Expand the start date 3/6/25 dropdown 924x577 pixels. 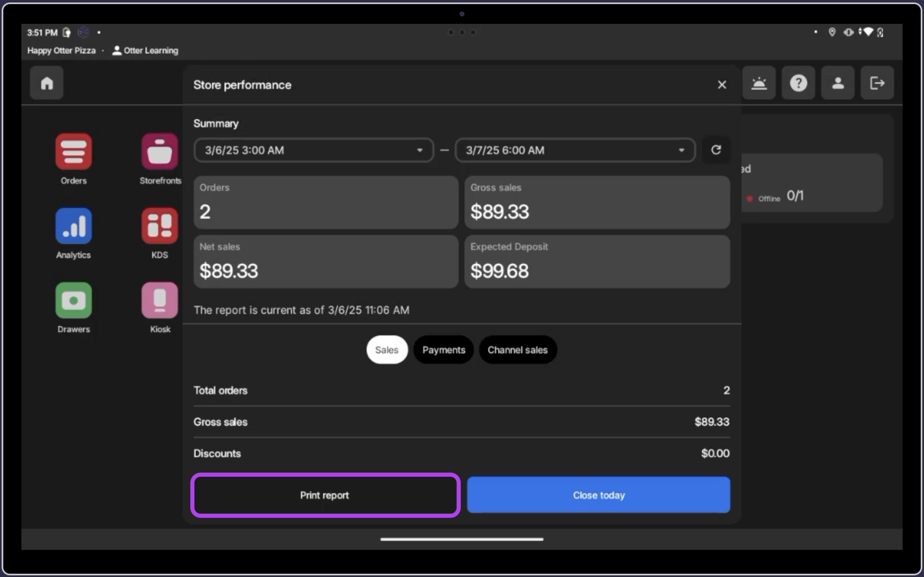pyautogui.click(x=314, y=150)
